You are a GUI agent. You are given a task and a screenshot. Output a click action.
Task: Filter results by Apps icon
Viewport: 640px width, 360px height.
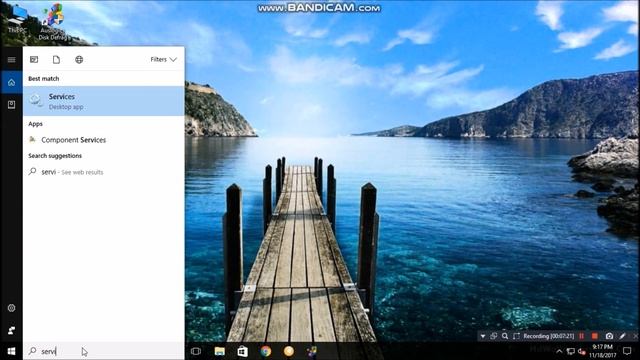click(x=34, y=60)
